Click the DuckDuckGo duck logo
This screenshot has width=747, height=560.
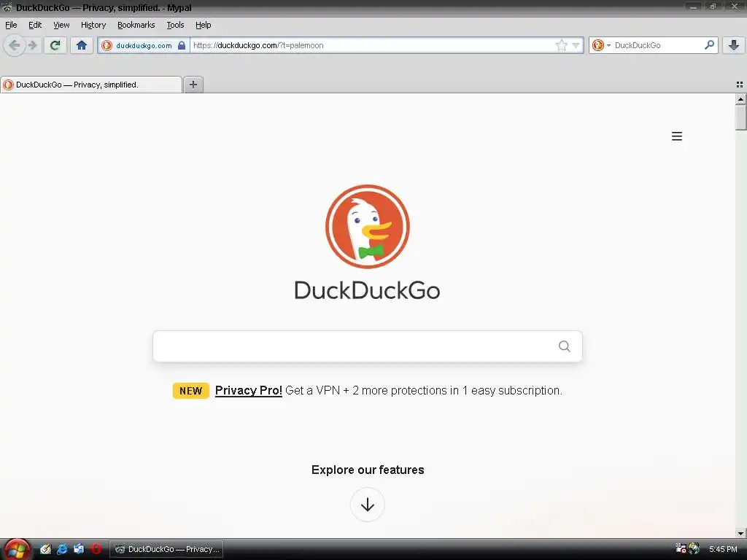368,227
